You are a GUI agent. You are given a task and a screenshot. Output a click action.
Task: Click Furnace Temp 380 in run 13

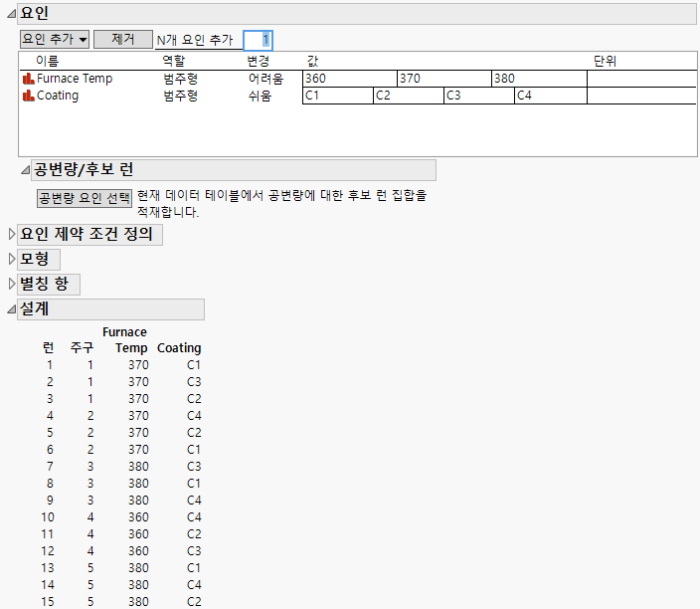click(x=138, y=568)
